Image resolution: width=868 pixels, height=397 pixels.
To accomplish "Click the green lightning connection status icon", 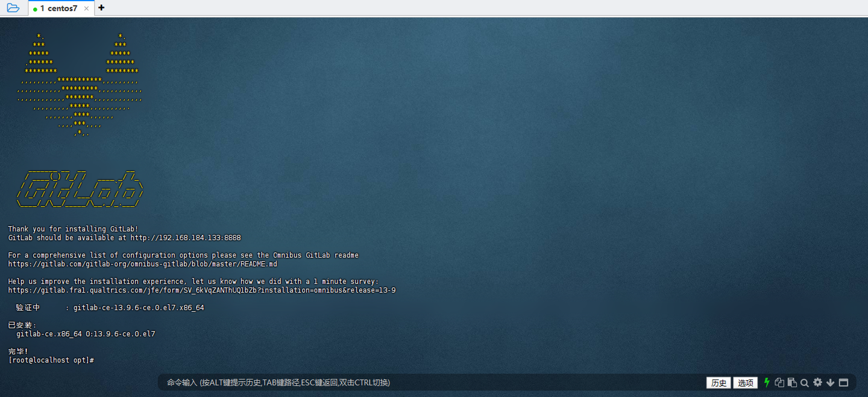I will pyautogui.click(x=766, y=382).
